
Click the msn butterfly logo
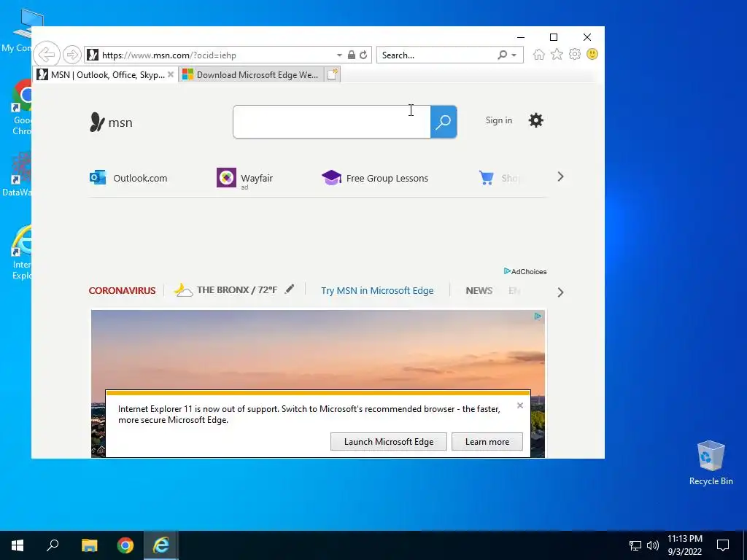point(111,122)
